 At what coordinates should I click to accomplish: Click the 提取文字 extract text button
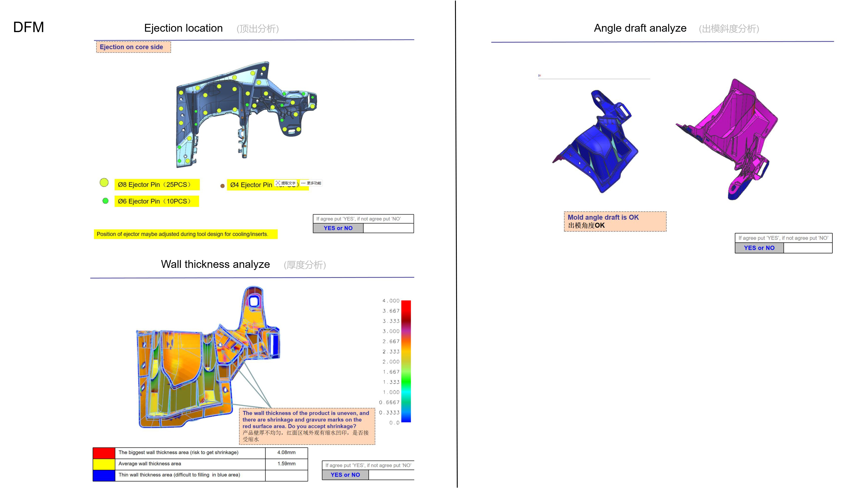286,183
